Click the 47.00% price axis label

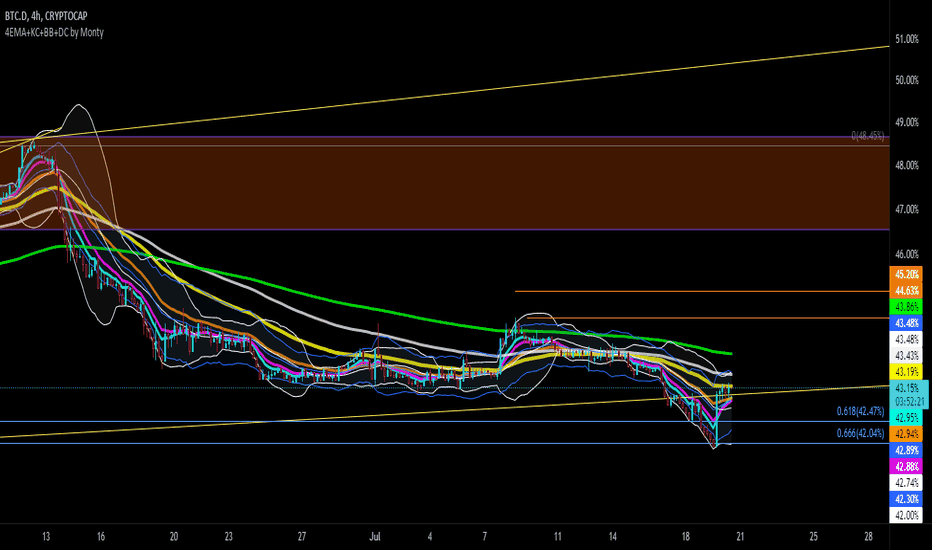pyautogui.click(x=907, y=209)
